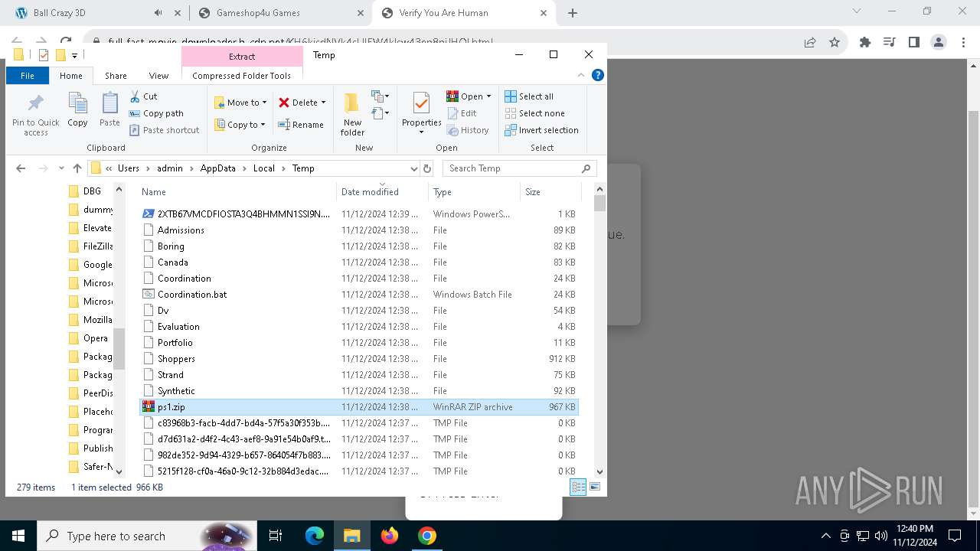Open Properties for selected file
The image size is (980, 551).
421,112
